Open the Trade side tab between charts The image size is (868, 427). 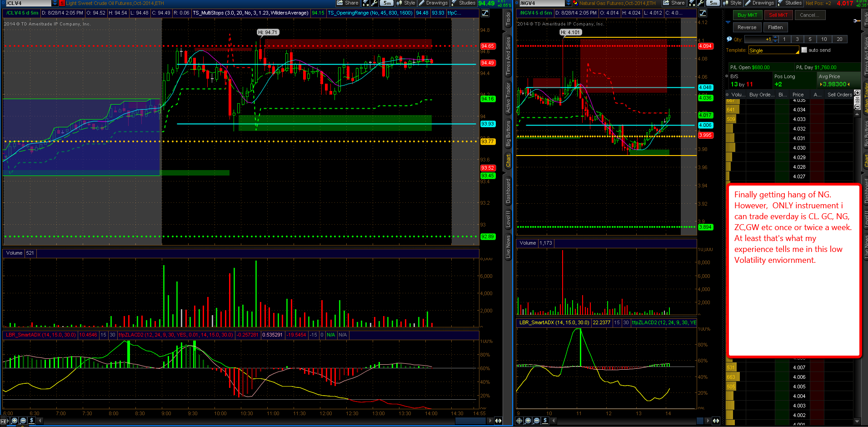pyautogui.click(x=508, y=19)
